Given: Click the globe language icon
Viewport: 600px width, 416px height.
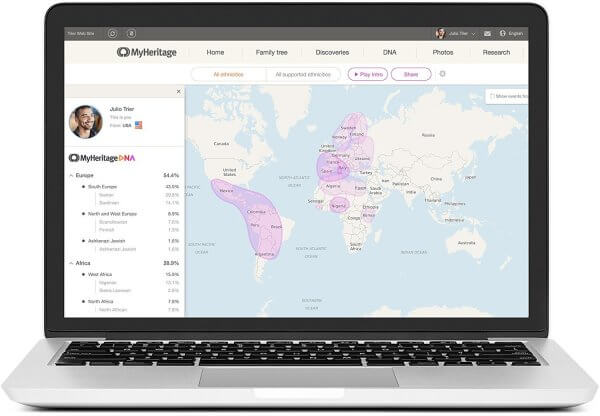Looking at the screenshot, I should 503,33.
